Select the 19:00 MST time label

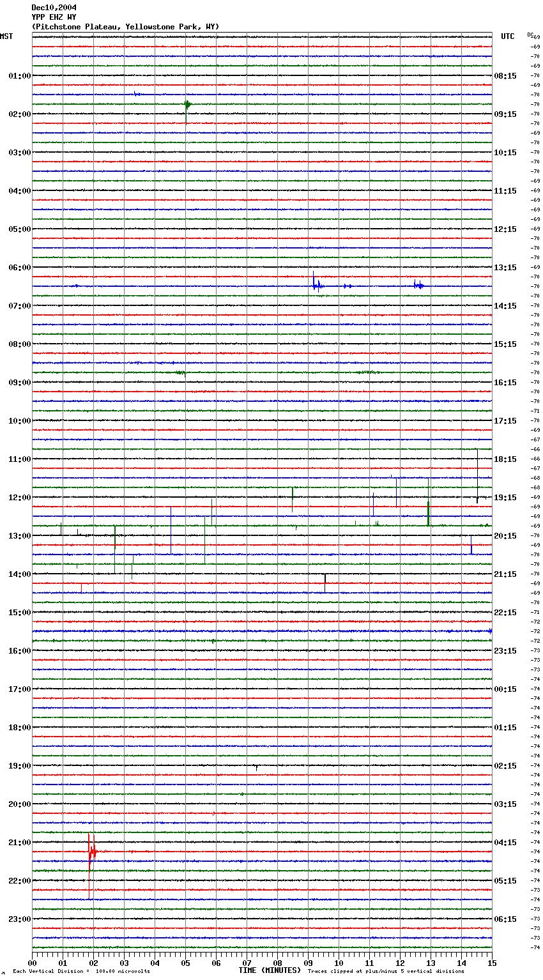click(x=20, y=766)
